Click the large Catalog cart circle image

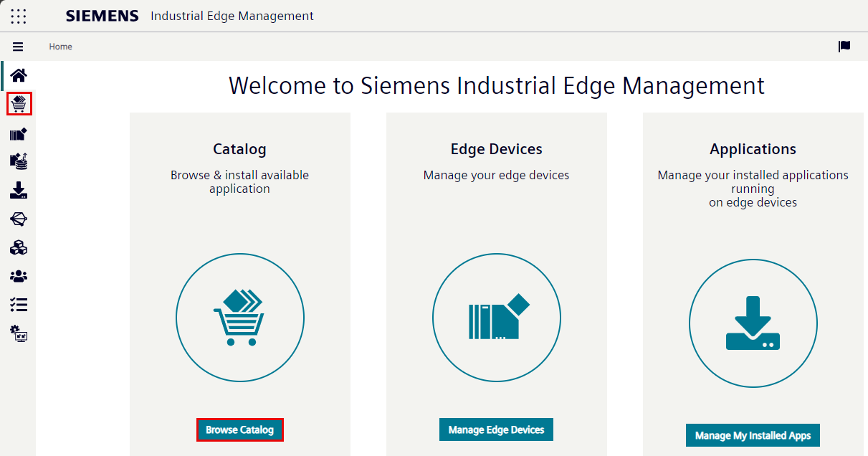click(240, 318)
